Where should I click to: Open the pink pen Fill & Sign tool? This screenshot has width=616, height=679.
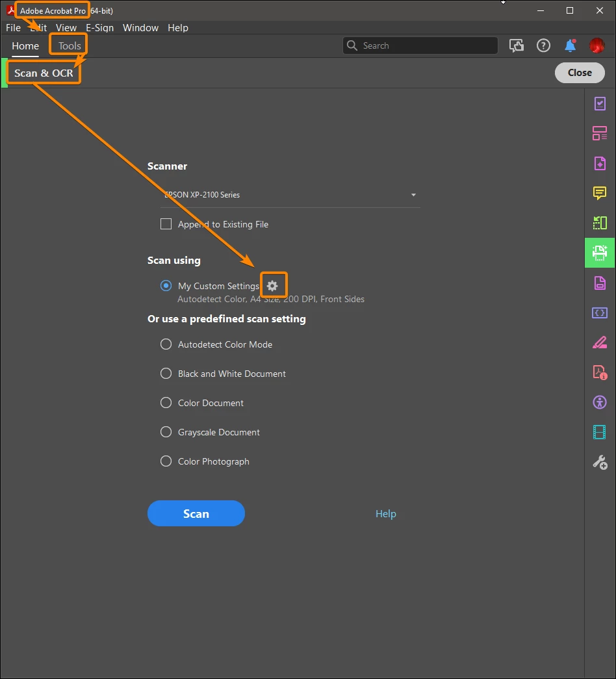(x=600, y=342)
